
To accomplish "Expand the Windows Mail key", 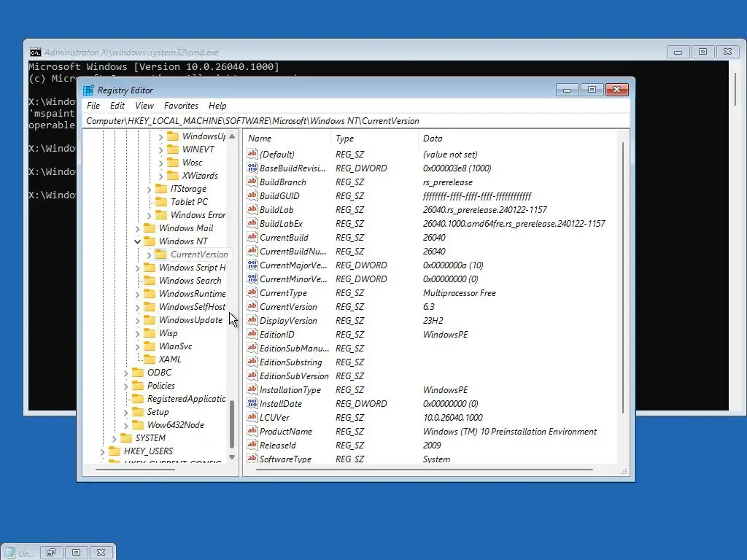I will [137, 228].
